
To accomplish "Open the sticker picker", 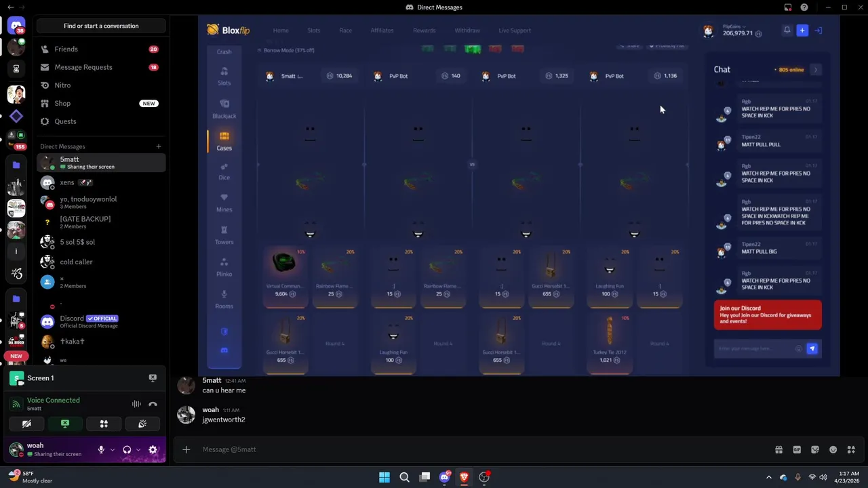I will point(815,449).
